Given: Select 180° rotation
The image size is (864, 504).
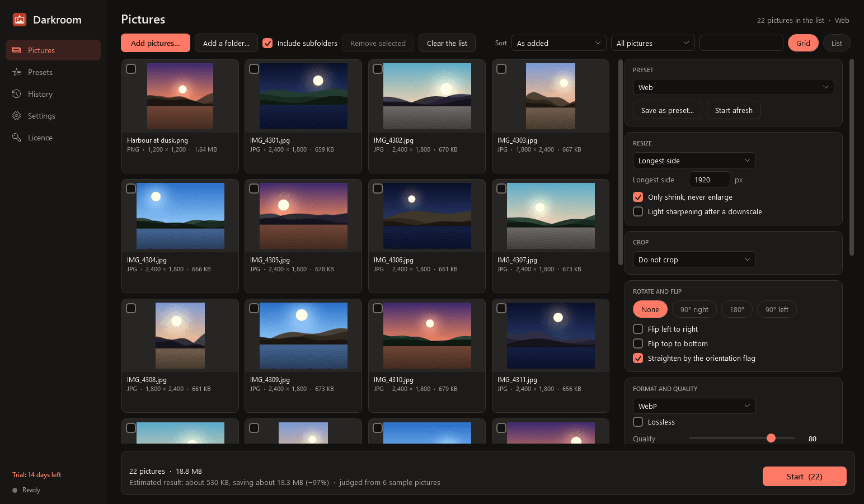Looking at the screenshot, I should point(737,309).
